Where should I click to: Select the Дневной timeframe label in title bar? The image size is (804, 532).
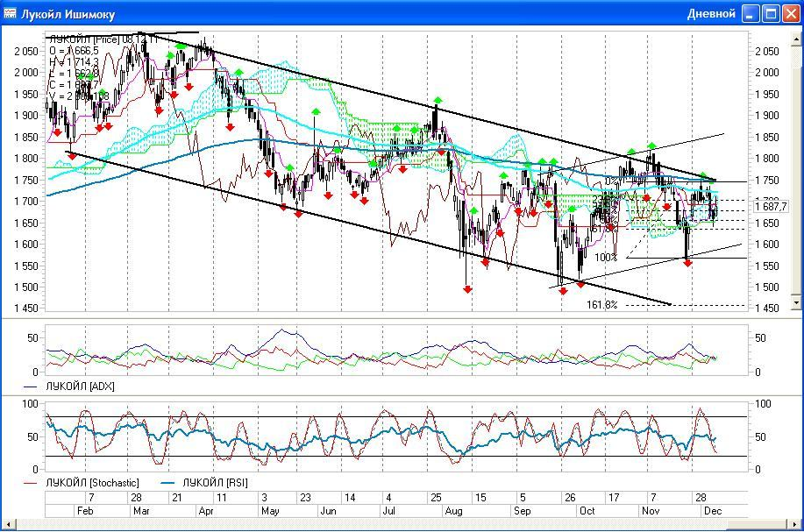(x=711, y=14)
